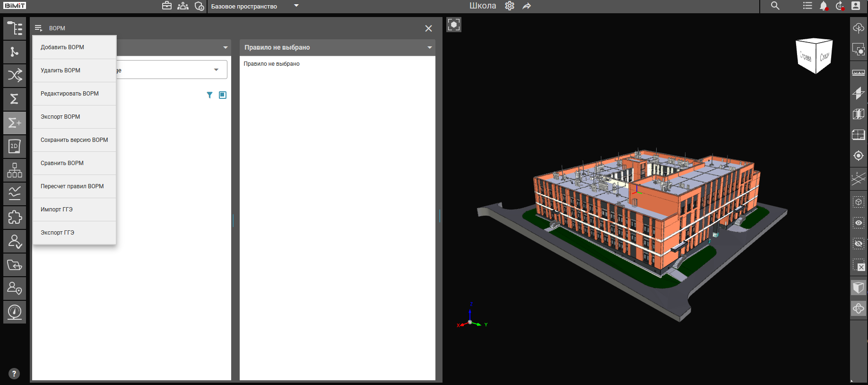The width and height of the screenshot is (868, 385).
Task: Open the user check approval tool
Action: [15, 241]
